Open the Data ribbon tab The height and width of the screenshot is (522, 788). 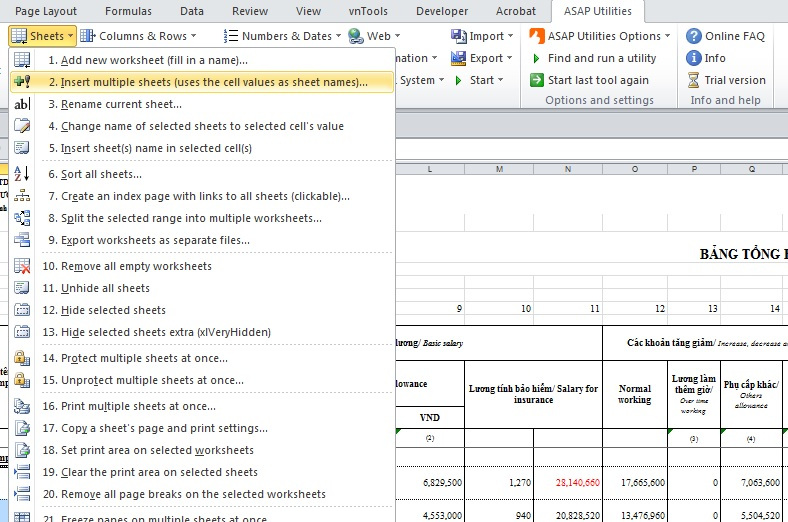pyautogui.click(x=192, y=11)
